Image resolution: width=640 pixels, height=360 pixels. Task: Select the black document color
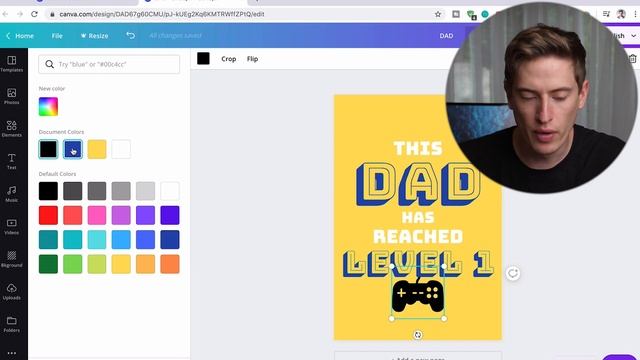point(48,149)
